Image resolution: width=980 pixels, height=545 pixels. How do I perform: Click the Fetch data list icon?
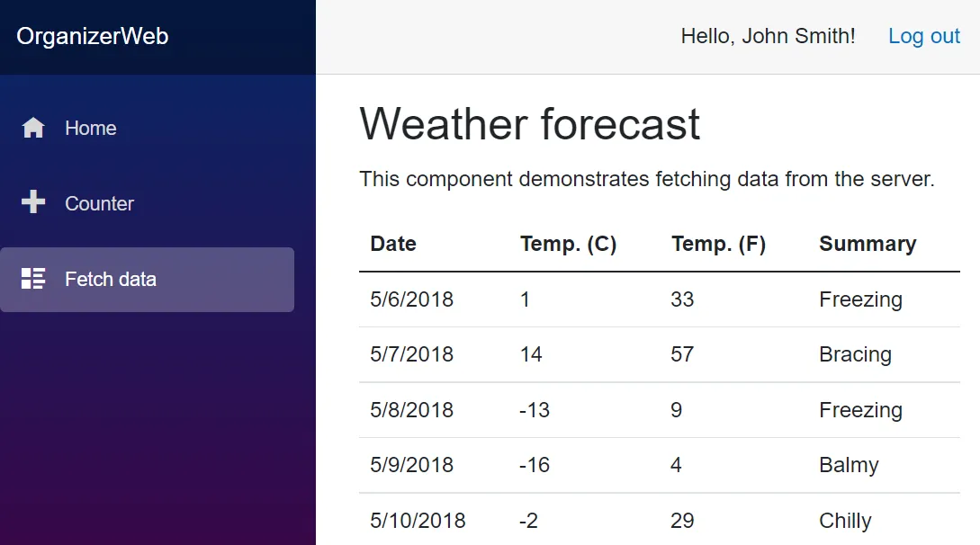pos(33,279)
